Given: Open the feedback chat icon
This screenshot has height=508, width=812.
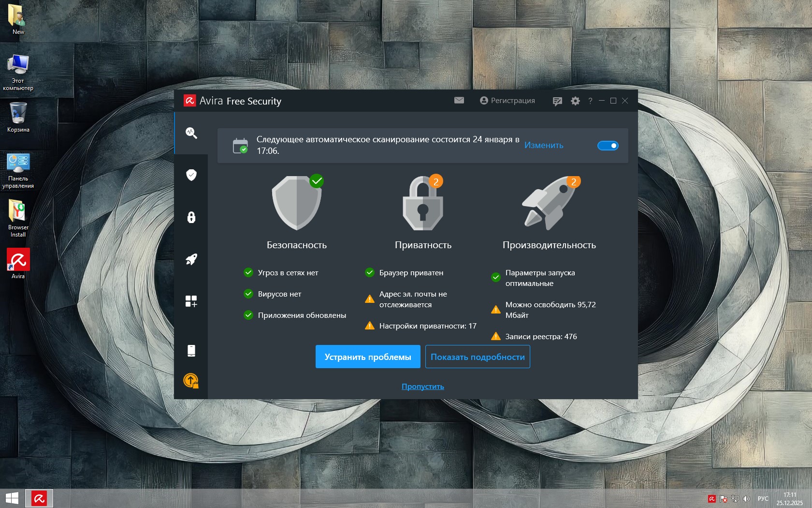Looking at the screenshot, I should (557, 101).
